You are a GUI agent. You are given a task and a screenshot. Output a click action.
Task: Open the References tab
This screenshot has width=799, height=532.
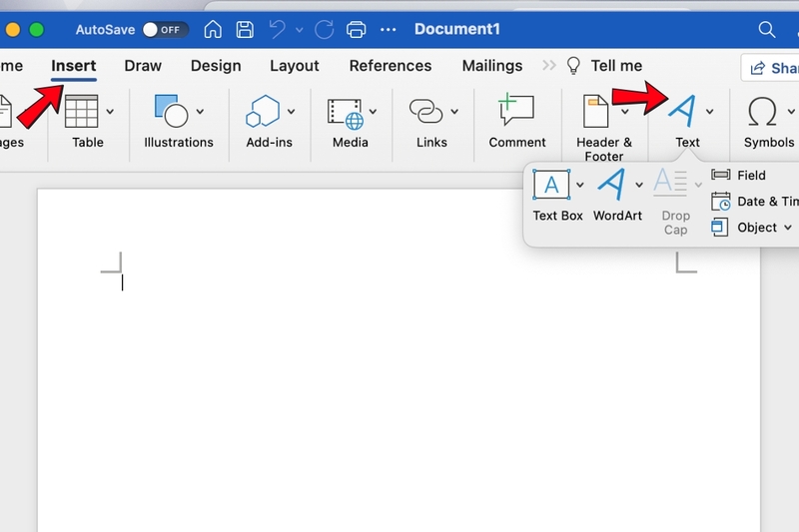click(x=390, y=66)
